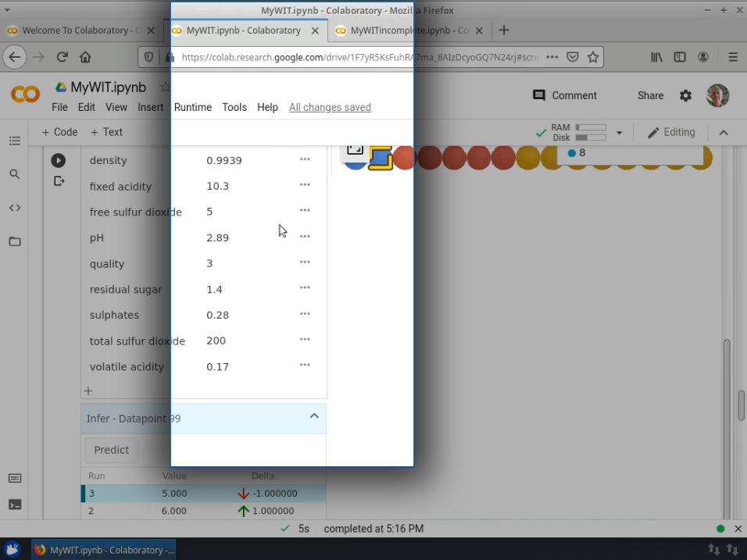747x560 pixels.
Task: Click the URL address field
Action: point(360,57)
